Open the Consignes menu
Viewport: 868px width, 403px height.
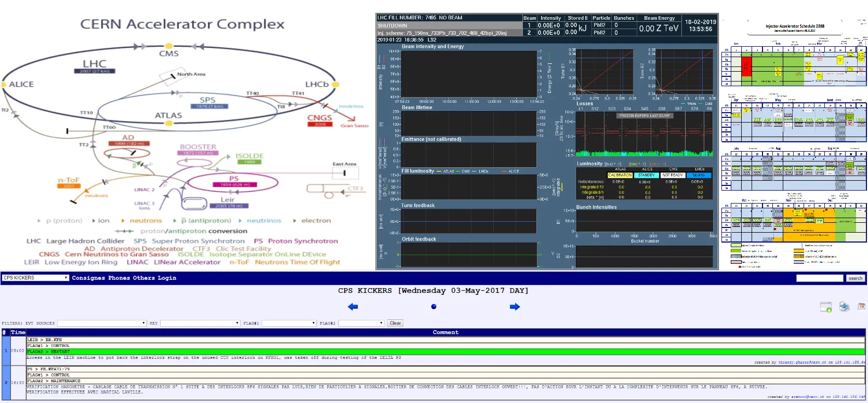88,278
